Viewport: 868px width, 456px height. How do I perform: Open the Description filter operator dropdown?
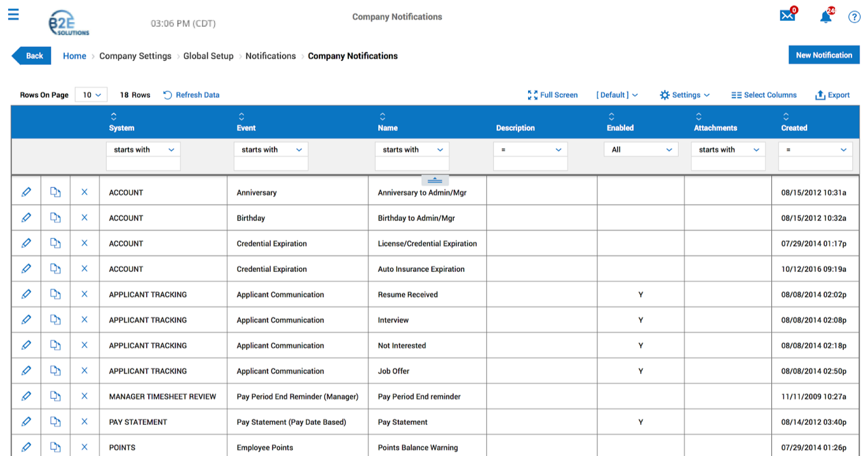530,149
